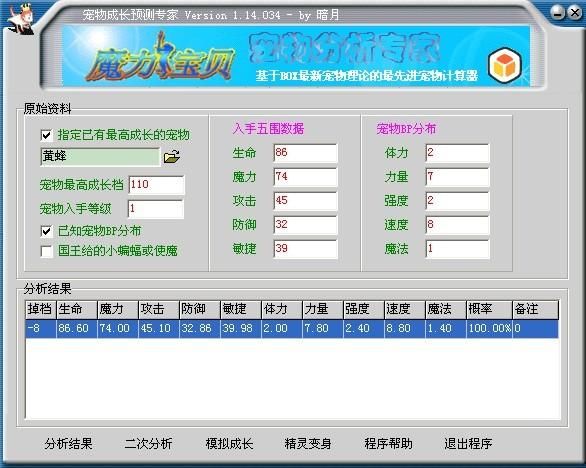Focus the 宠物最高成长档 field with 110
The height and width of the screenshot is (468, 586).
(x=156, y=185)
